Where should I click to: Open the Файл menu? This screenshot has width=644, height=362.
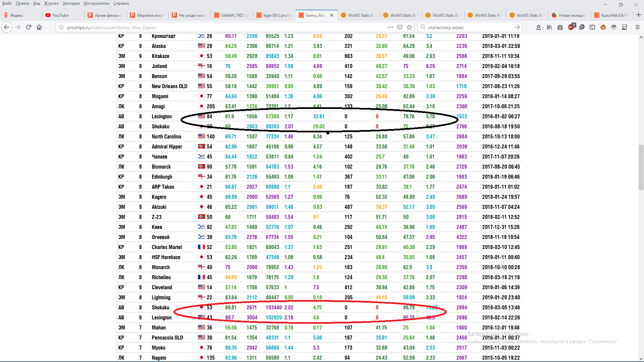pyautogui.click(x=7, y=3)
